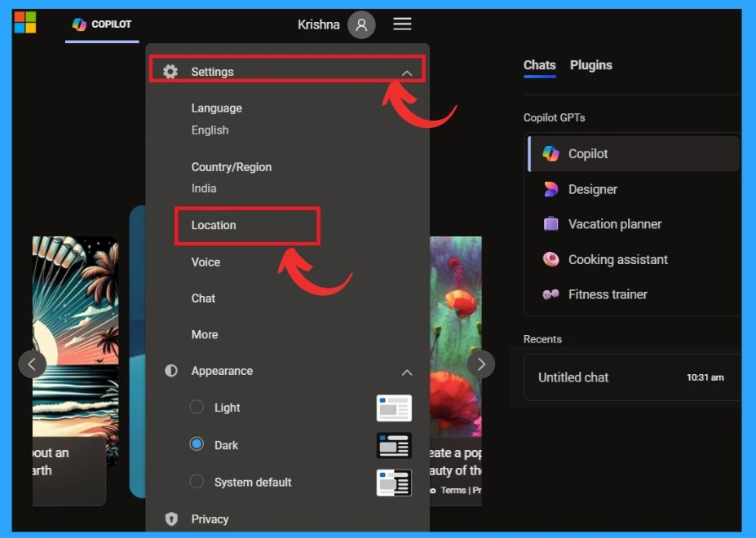This screenshot has height=538, width=756.
Task: Open the Language setting
Action: (216, 108)
